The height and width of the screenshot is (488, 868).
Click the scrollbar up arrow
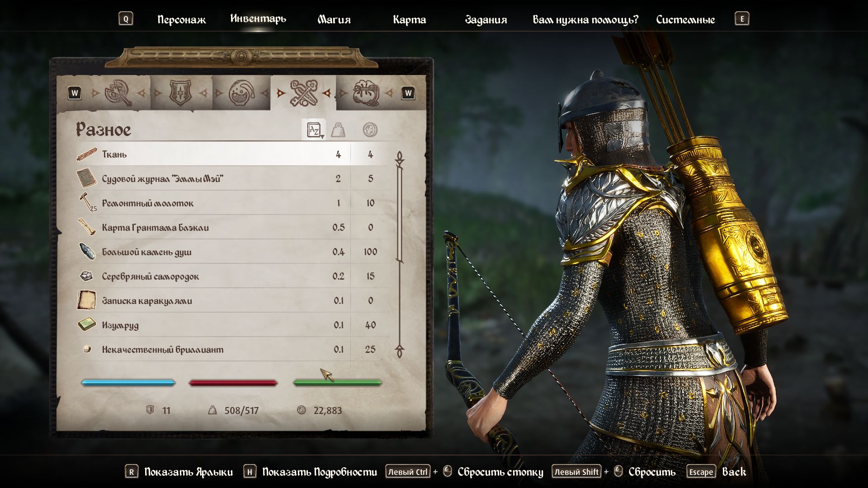point(400,157)
